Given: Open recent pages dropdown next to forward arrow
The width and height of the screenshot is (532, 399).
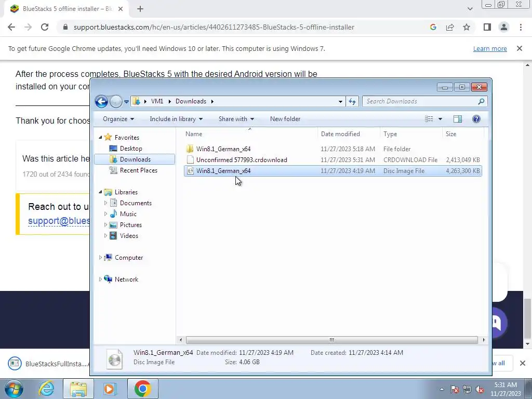Looking at the screenshot, I should pos(126,101).
